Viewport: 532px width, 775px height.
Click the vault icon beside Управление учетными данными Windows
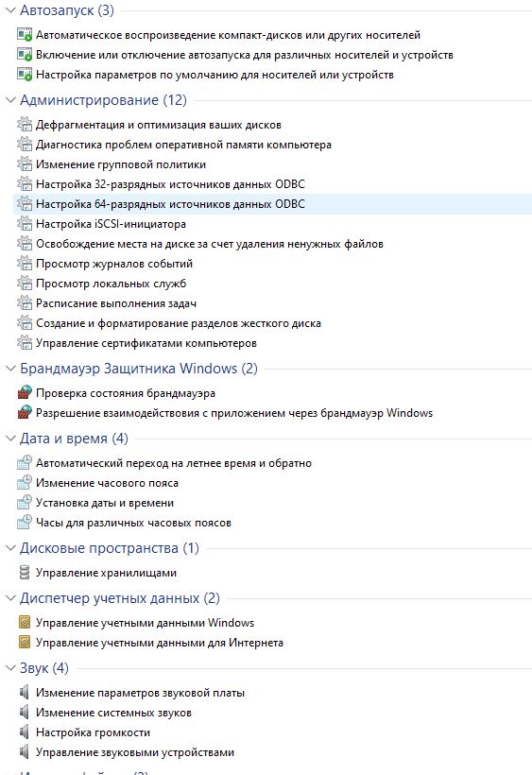pyautogui.click(x=25, y=622)
